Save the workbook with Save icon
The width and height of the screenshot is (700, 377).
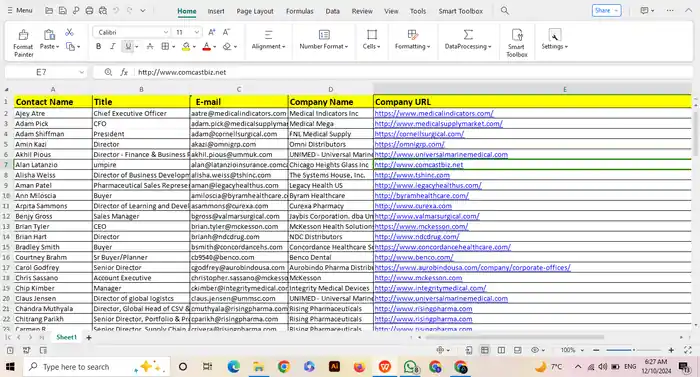(62, 11)
